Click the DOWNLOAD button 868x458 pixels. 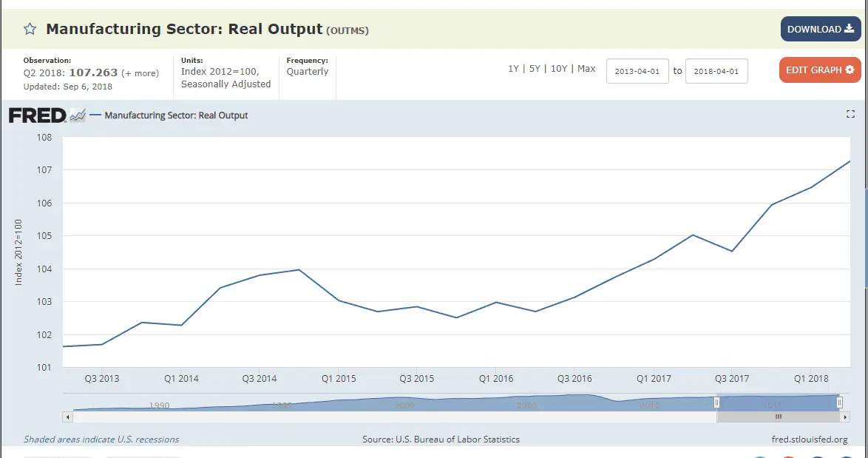click(x=821, y=29)
